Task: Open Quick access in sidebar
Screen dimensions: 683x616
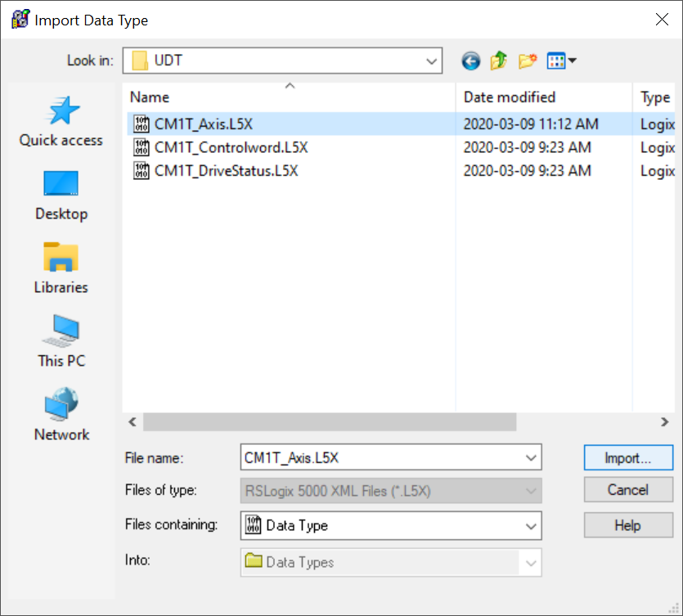Action: click(61, 122)
